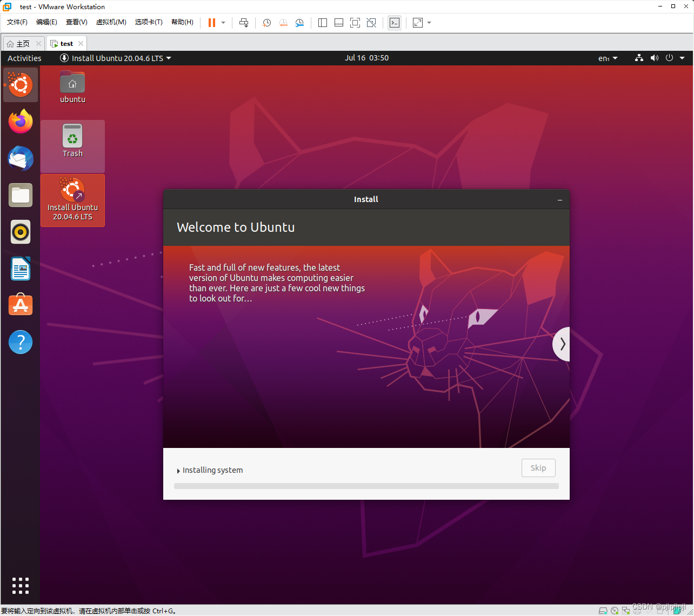Advance to next slide with right arrow
This screenshot has height=616, width=694.
562,344
